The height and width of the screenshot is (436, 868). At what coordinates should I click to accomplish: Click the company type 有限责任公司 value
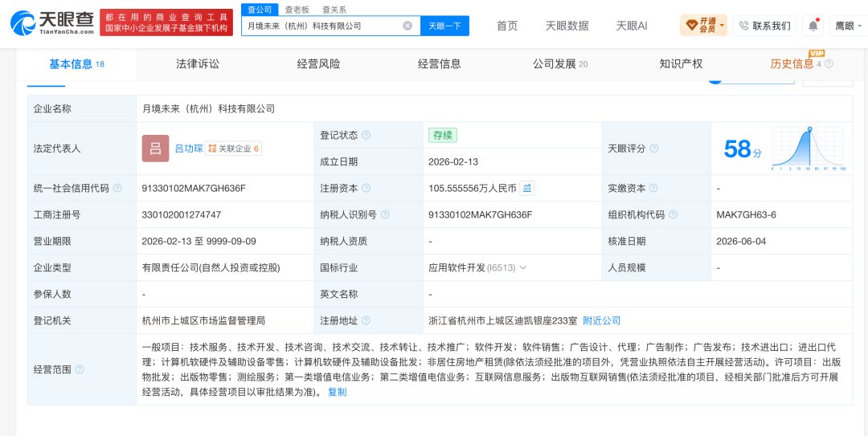(x=211, y=268)
